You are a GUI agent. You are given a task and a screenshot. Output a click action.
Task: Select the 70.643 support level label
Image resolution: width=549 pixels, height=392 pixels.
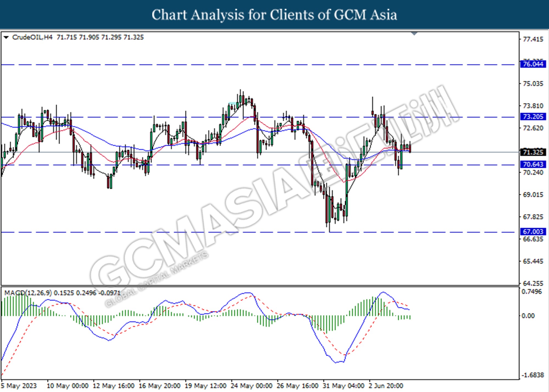pos(533,164)
